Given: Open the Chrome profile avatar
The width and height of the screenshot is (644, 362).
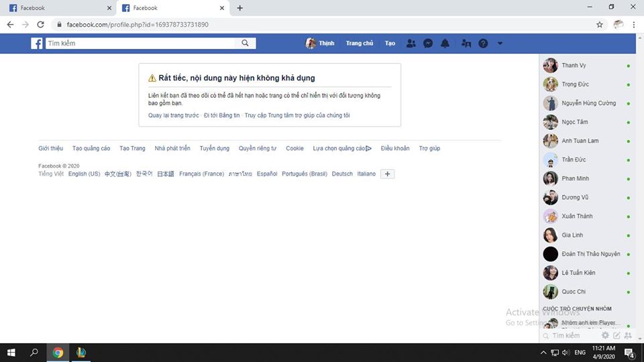Looking at the screenshot, I should [618, 25].
